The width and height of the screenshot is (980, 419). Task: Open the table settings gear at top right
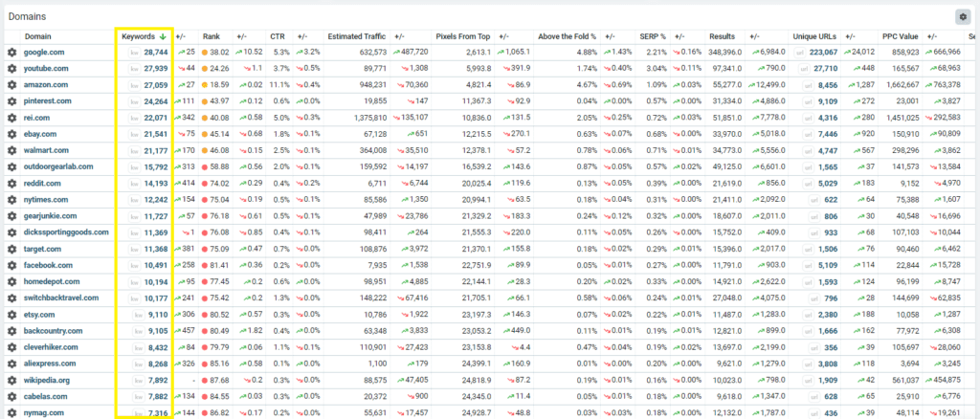coord(963,17)
